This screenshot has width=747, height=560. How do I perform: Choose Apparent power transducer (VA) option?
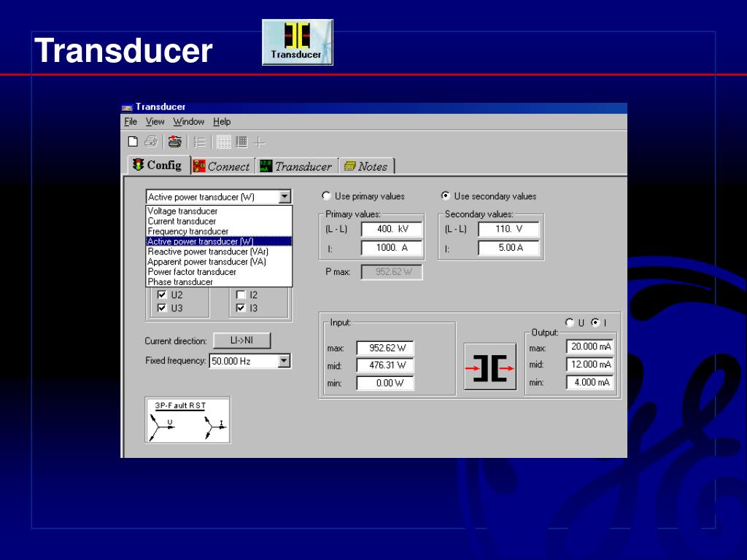(x=219, y=262)
